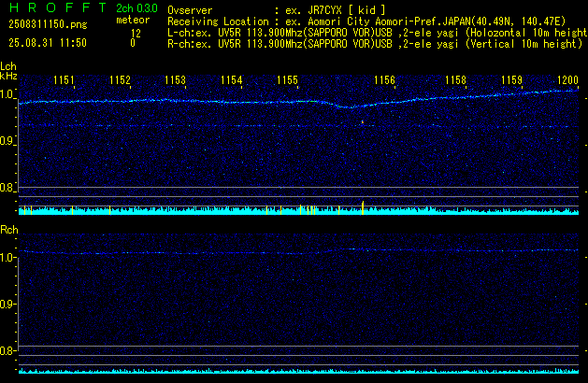Click the Lch 0.9 kHz axis label

(7, 141)
